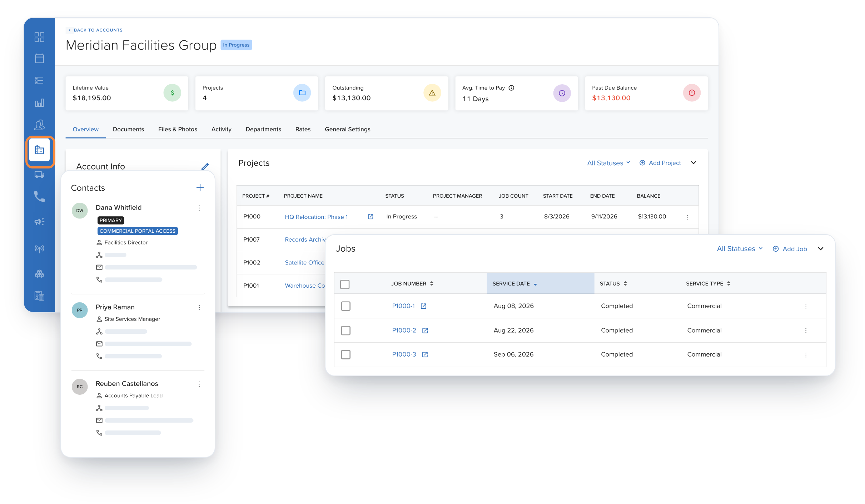Open the bar chart reports icon in sidebar

[39, 103]
